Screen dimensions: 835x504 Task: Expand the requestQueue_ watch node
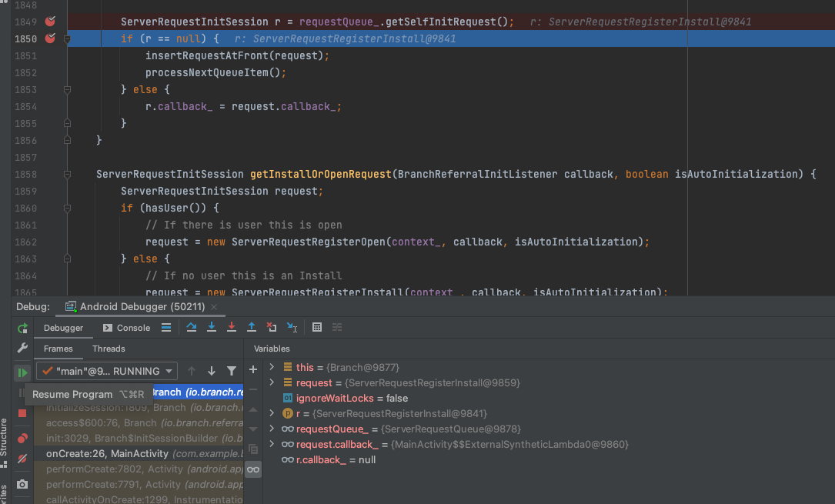tap(272, 429)
